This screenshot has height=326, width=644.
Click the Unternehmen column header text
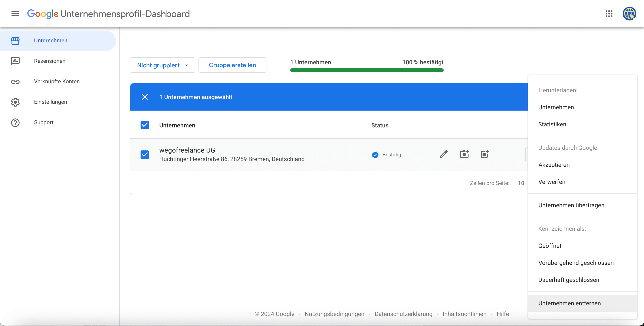click(177, 125)
